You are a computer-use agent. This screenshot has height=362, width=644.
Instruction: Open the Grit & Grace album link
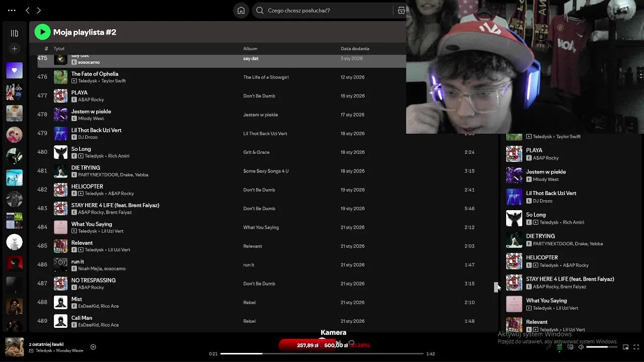click(256, 152)
